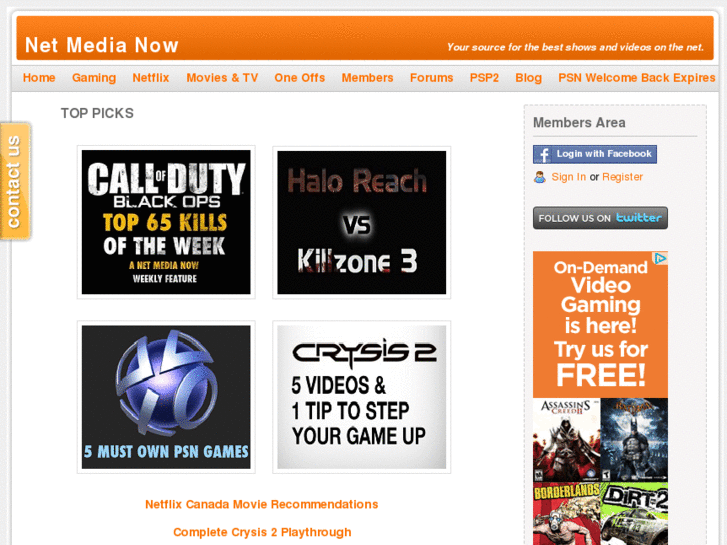Viewport: 727px width, 545px height.
Task: Click the Net Media Now site title
Action: (102, 45)
